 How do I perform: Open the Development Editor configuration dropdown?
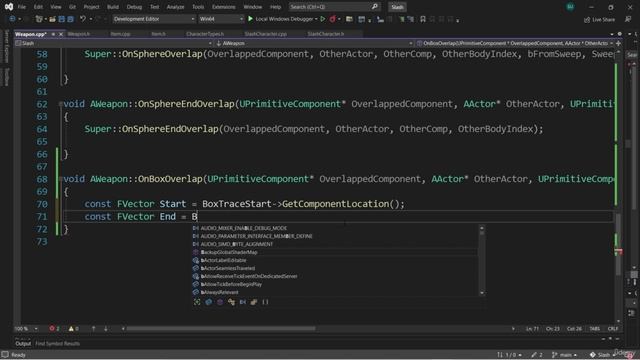tap(154, 19)
